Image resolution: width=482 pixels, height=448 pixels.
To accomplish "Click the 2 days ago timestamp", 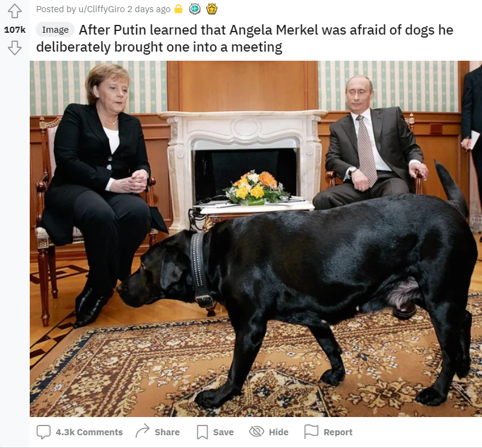I will tap(149, 9).
